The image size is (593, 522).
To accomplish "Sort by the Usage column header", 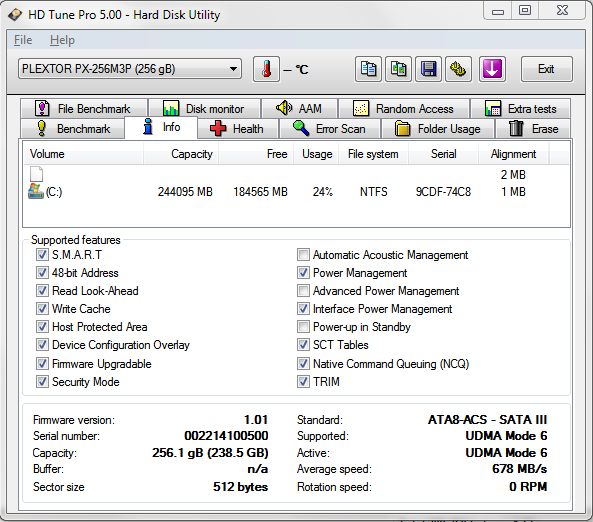I will 316,154.
